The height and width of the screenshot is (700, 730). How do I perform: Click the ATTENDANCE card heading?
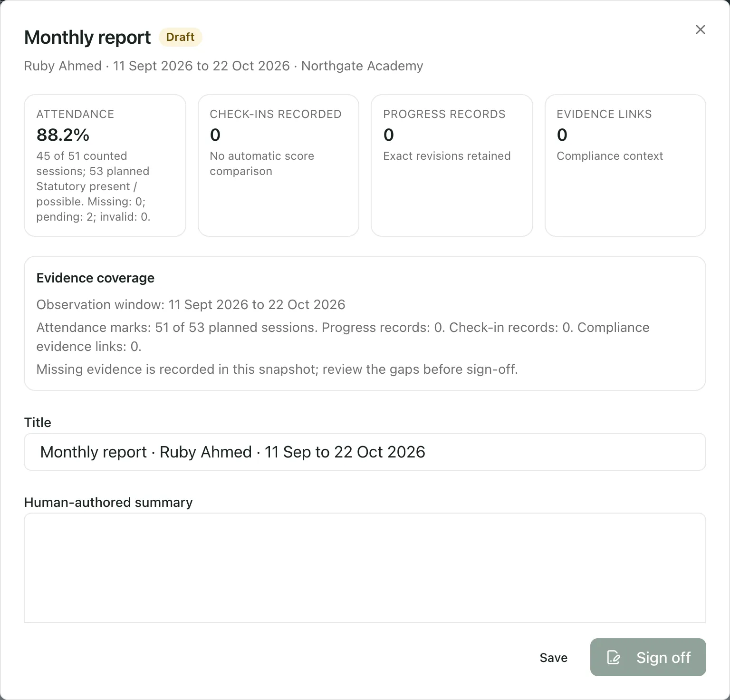pos(75,114)
